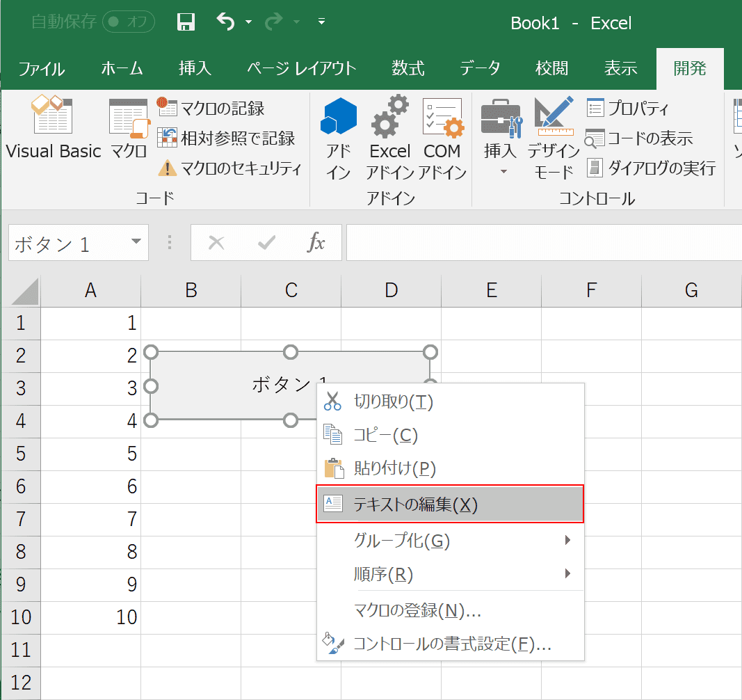Open Quick Access Toolbar customize menu
Screen dimensions: 742x700
tap(321, 22)
